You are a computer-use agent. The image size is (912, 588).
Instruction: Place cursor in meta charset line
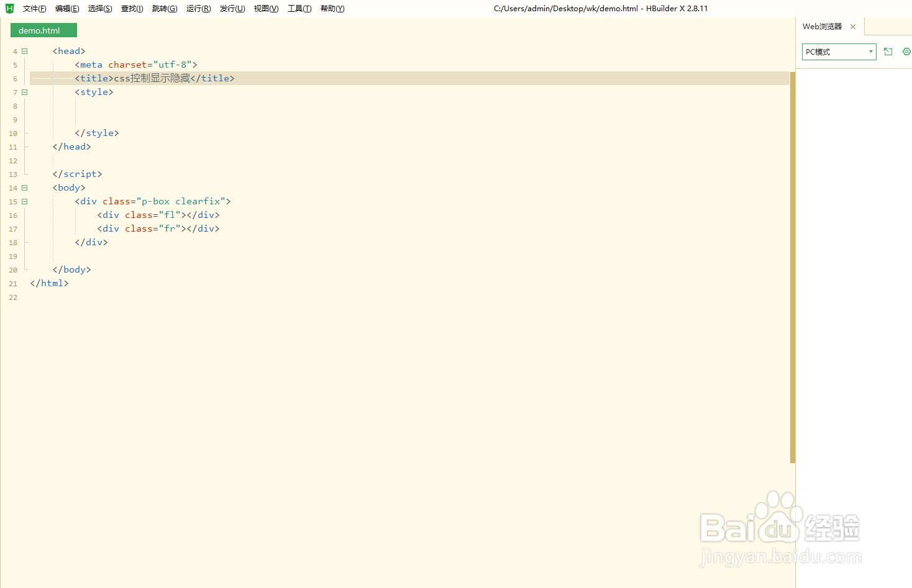[136, 65]
